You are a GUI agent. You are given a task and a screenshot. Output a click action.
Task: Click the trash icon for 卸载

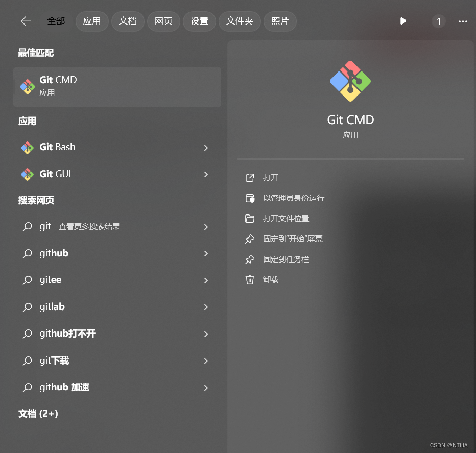pyautogui.click(x=250, y=280)
